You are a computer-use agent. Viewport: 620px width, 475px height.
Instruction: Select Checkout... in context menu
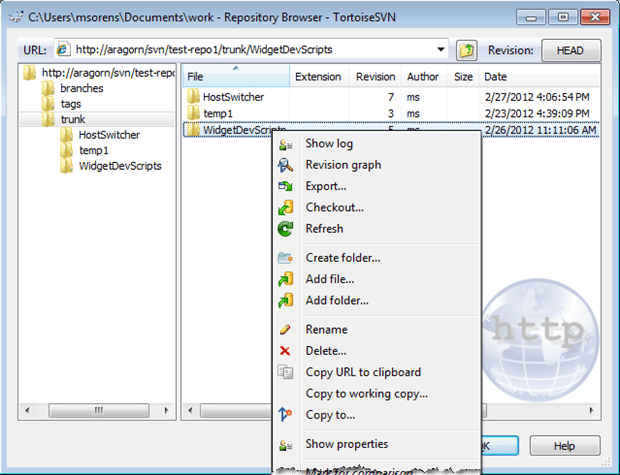pos(335,208)
